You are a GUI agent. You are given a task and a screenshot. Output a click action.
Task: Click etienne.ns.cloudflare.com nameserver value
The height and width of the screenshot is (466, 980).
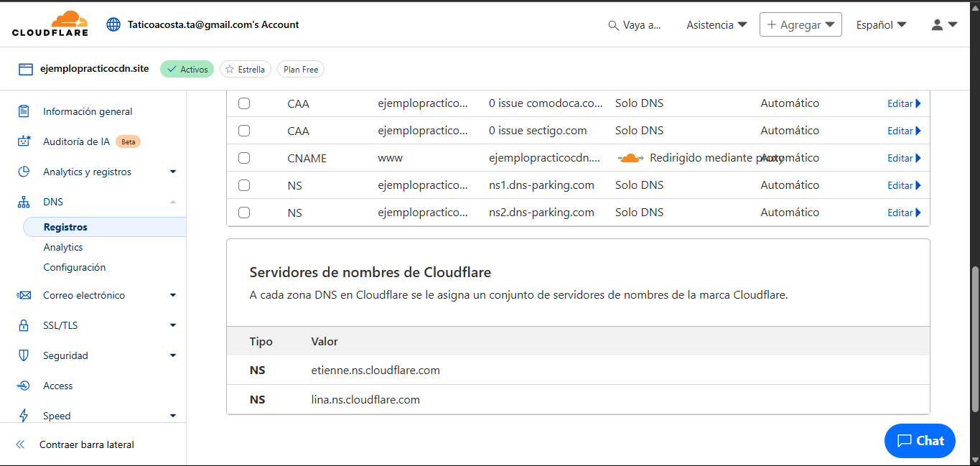(x=375, y=371)
